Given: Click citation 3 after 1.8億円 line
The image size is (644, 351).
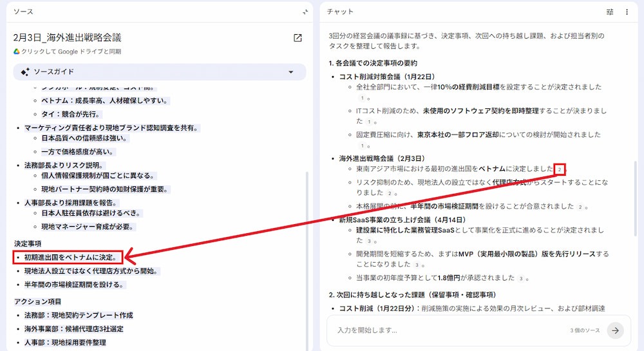Looking at the screenshot, I should click(521, 278).
